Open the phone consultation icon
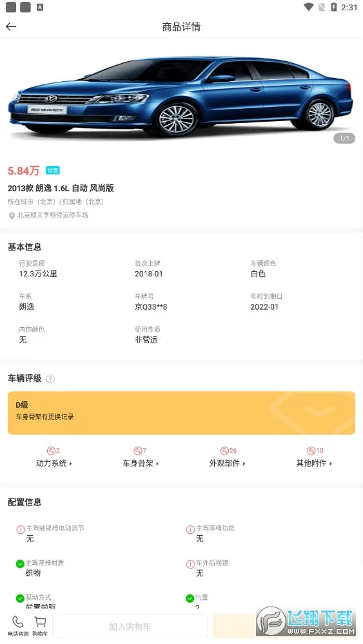 pyautogui.click(x=17, y=621)
